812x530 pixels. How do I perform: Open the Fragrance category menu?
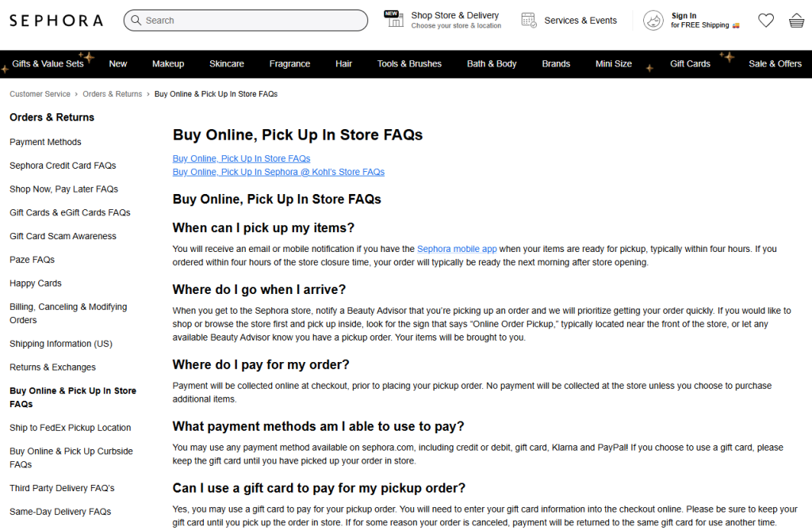(x=289, y=63)
